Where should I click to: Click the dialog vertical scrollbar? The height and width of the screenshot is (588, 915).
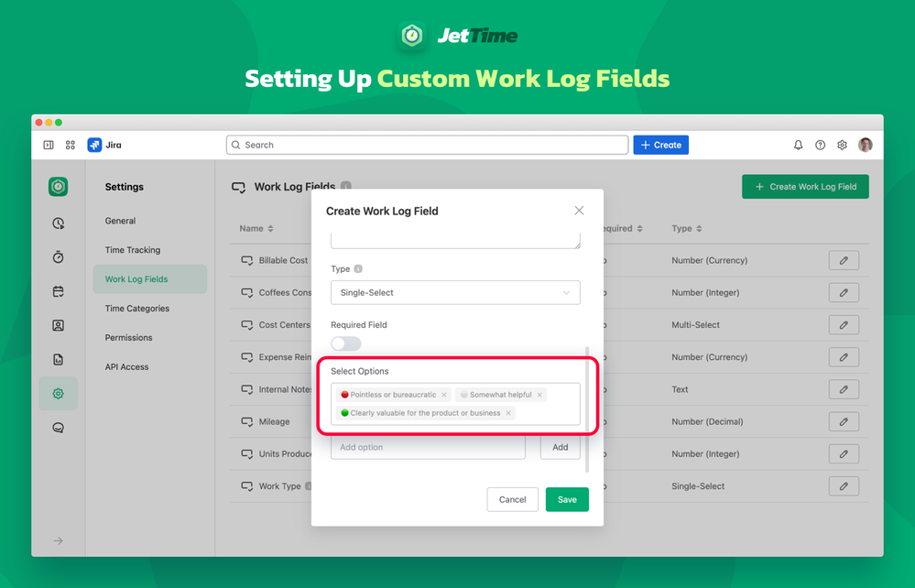[587, 408]
